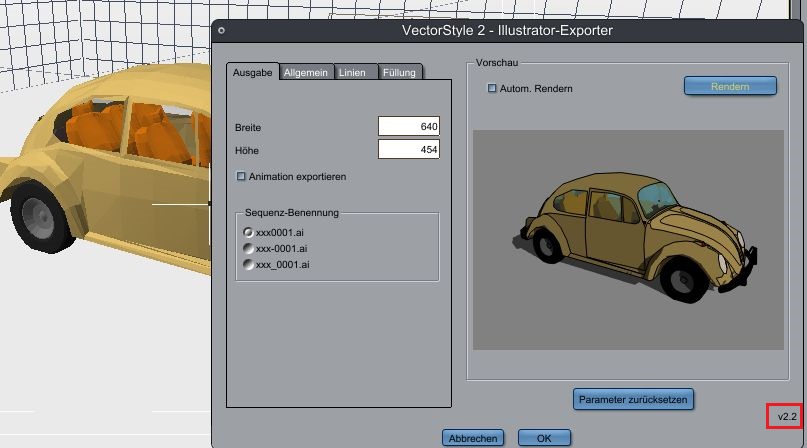Select the xxx-0001.ai naming option
Screen dimensions: 807x448
click(248, 248)
